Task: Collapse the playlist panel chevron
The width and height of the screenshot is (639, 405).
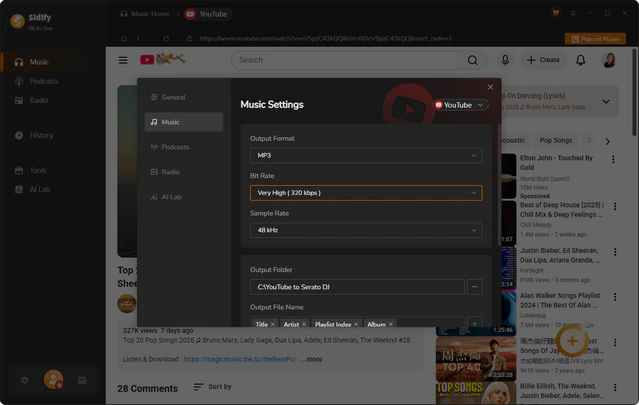Action: (606, 101)
